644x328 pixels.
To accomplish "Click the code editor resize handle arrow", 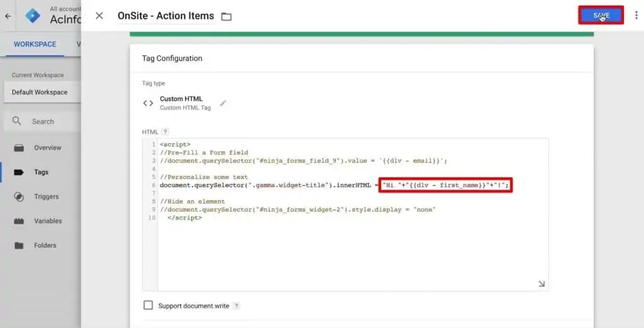I will (541, 283).
